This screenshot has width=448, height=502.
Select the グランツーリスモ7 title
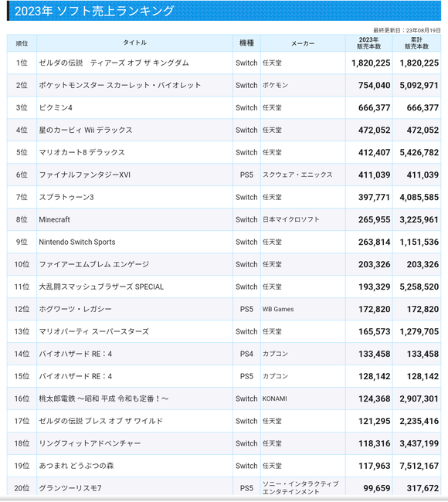pos(70,488)
